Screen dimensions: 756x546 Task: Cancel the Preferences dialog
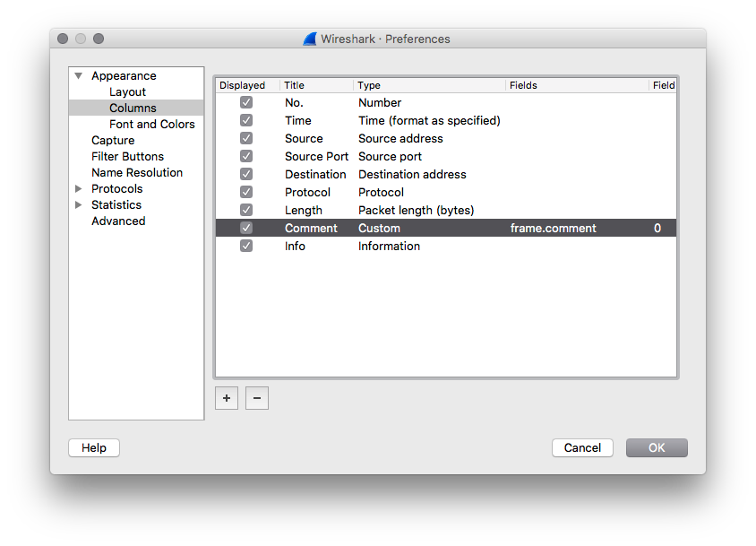coord(582,447)
